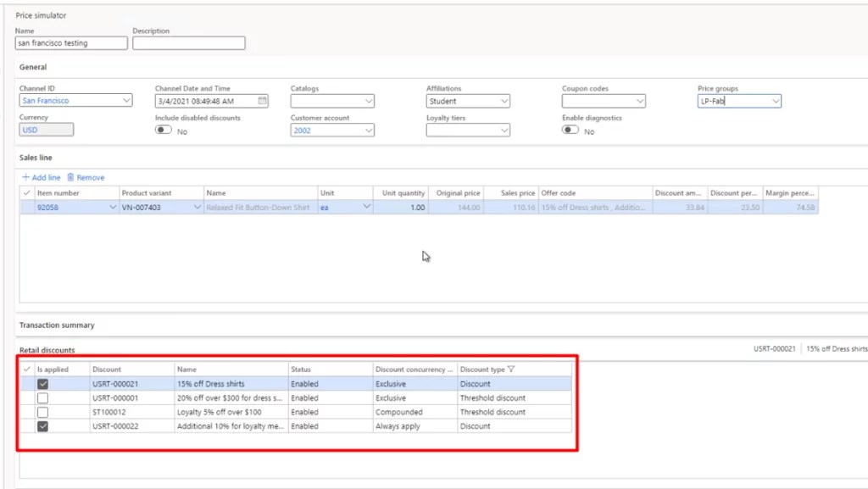Screen dimensions: 868x489
Task: Expand the Product variant VN-007403 dropdown
Action: point(197,207)
